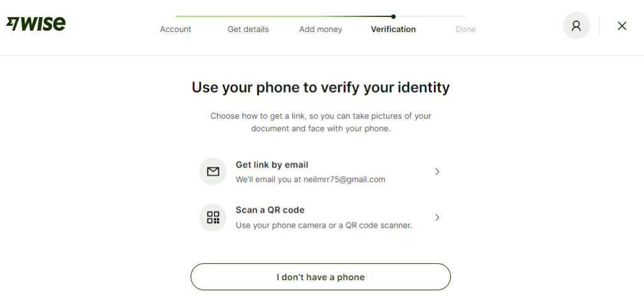Viewport: 644px width, 306px height.
Task: Click the greyed-out Done step
Action: [x=465, y=29]
